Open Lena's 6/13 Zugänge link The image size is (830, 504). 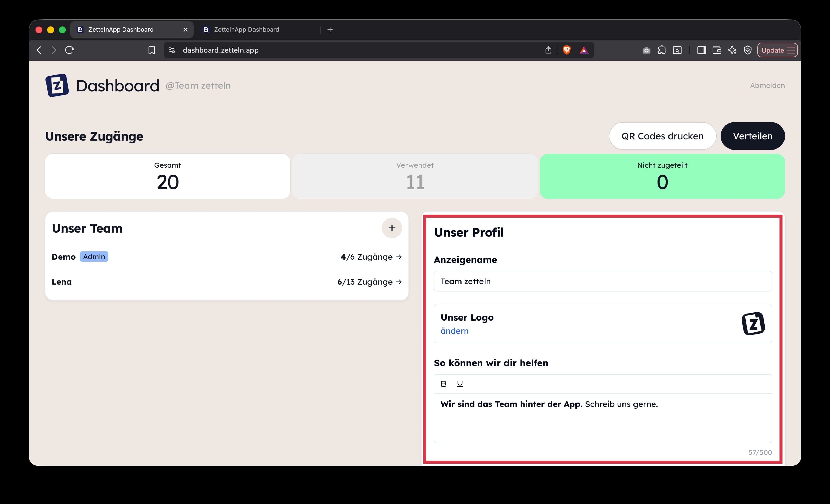(x=370, y=282)
